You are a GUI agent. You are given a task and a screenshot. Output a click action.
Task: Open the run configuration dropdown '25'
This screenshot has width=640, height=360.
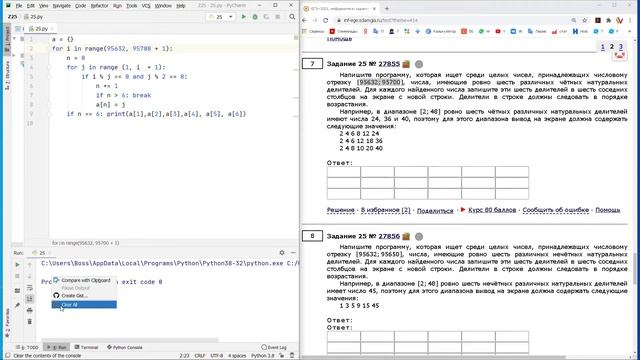[221, 17]
